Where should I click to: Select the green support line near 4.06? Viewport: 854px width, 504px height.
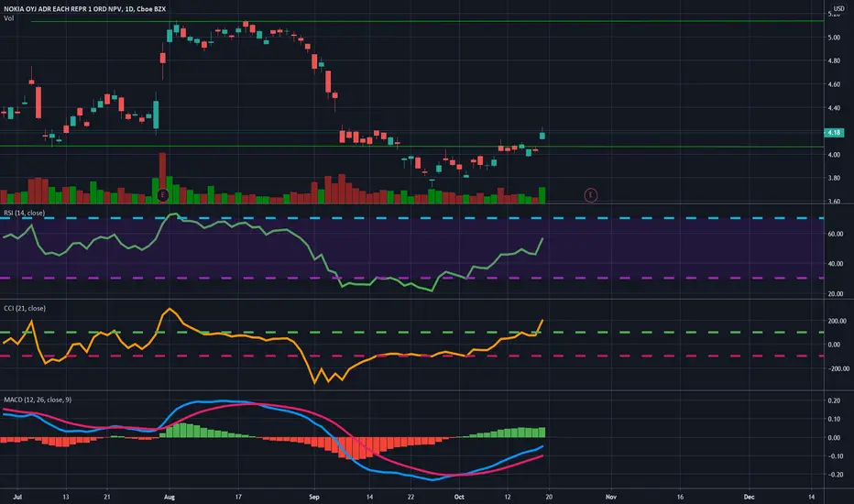(x=411, y=147)
